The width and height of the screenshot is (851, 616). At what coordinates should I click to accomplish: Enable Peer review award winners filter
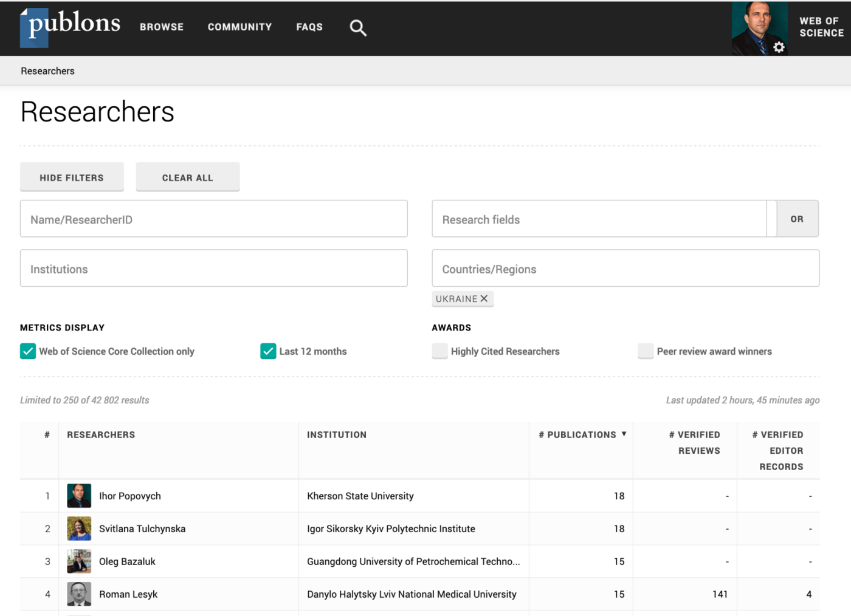point(646,351)
